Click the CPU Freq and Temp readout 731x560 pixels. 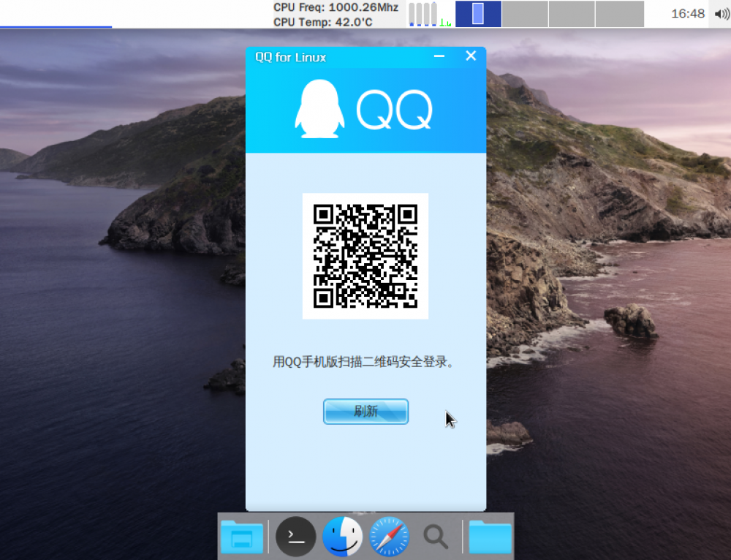click(x=336, y=14)
